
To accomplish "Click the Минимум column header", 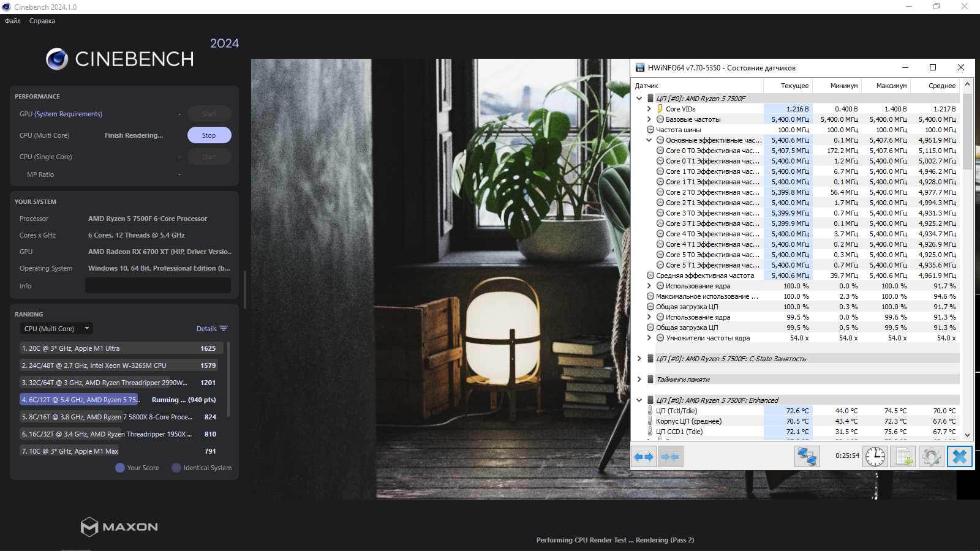I will tap(837, 86).
